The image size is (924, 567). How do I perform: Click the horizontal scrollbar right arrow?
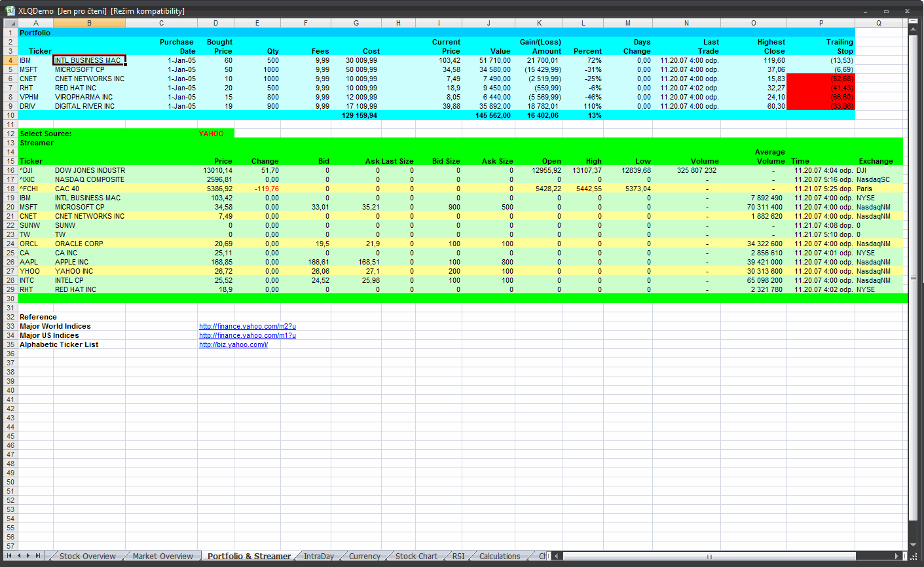(896, 557)
